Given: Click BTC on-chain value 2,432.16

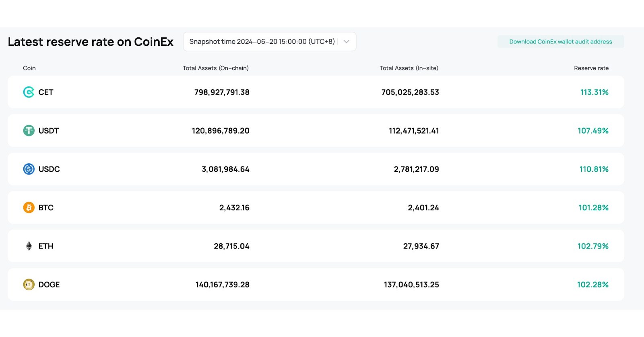Looking at the screenshot, I should click(234, 208).
